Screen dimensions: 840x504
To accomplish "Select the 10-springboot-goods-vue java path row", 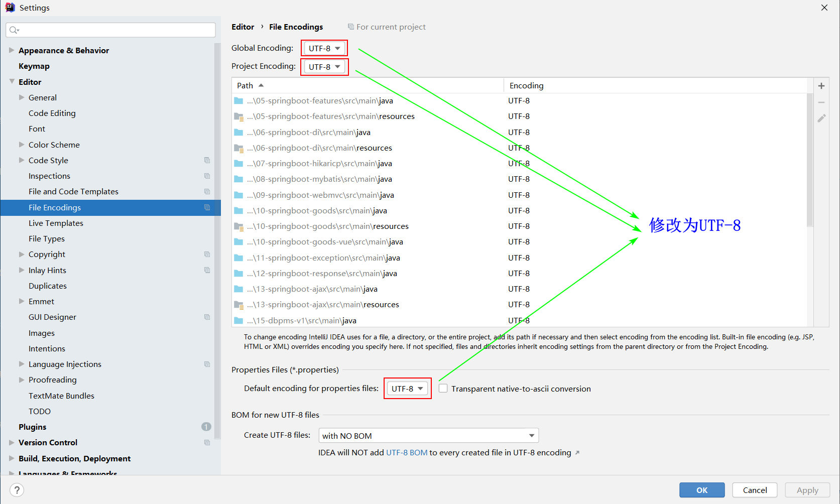I will point(519,242).
